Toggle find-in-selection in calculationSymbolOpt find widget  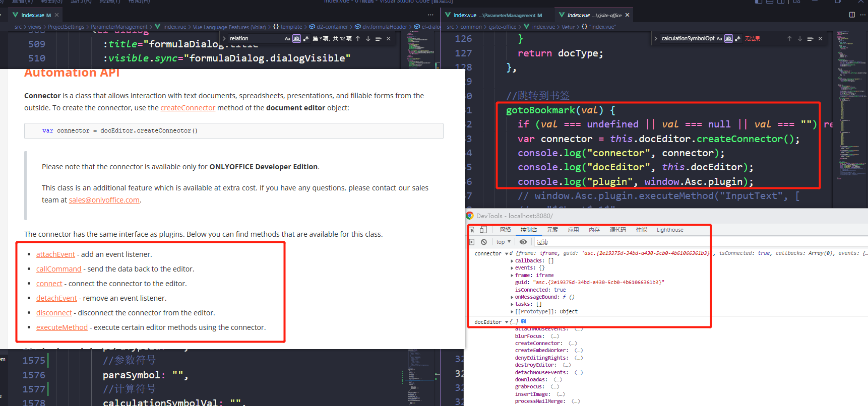pos(810,39)
